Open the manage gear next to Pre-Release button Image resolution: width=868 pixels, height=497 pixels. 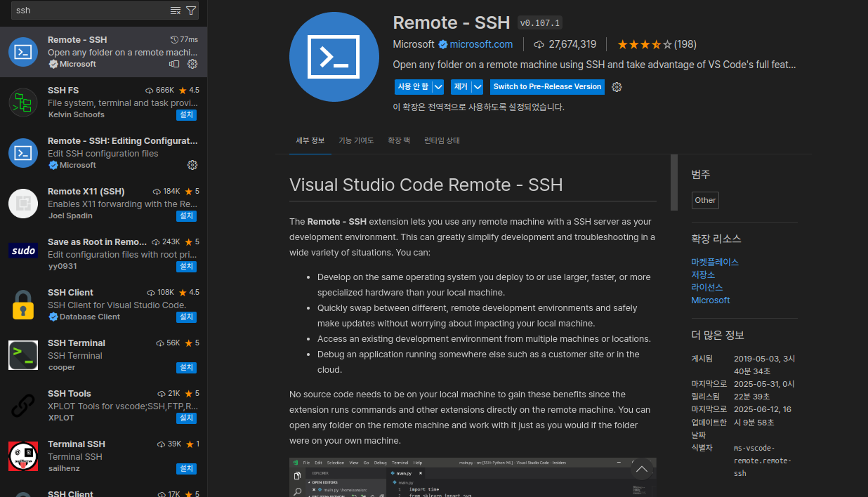point(617,87)
